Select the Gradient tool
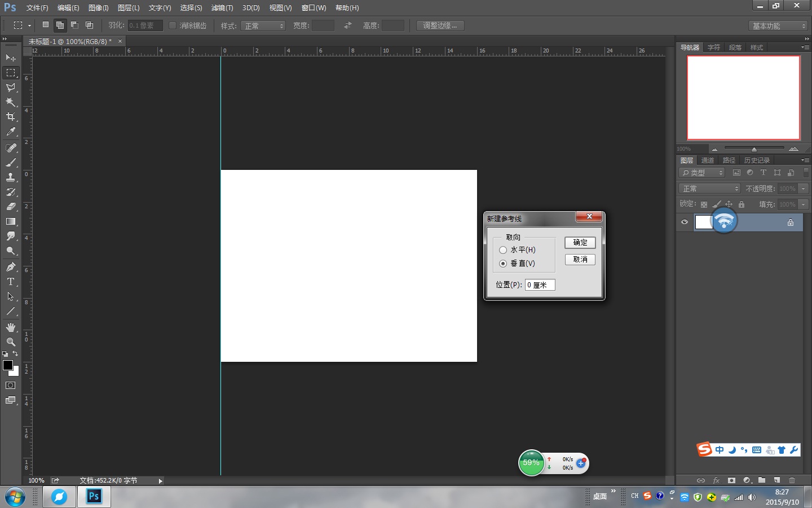 [11, 221]
